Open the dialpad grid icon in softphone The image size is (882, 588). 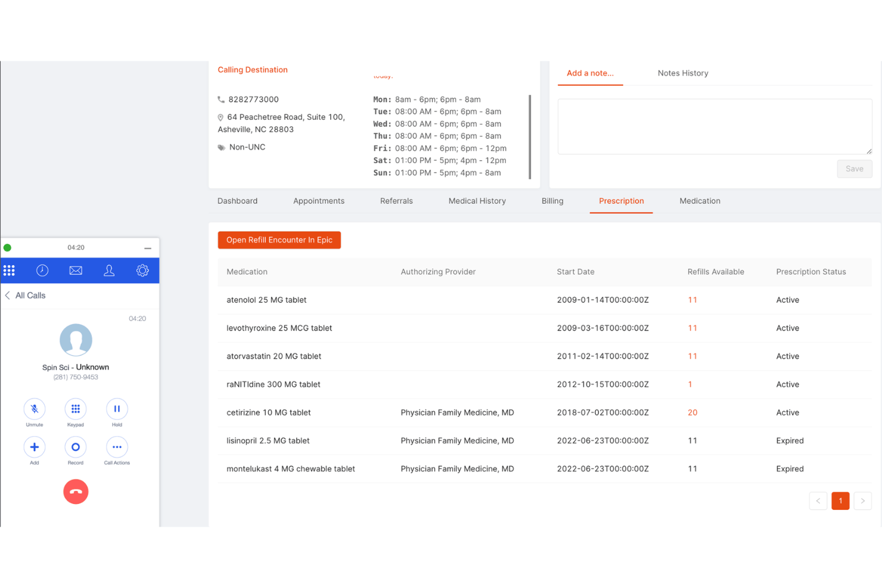tap(9, 270)
